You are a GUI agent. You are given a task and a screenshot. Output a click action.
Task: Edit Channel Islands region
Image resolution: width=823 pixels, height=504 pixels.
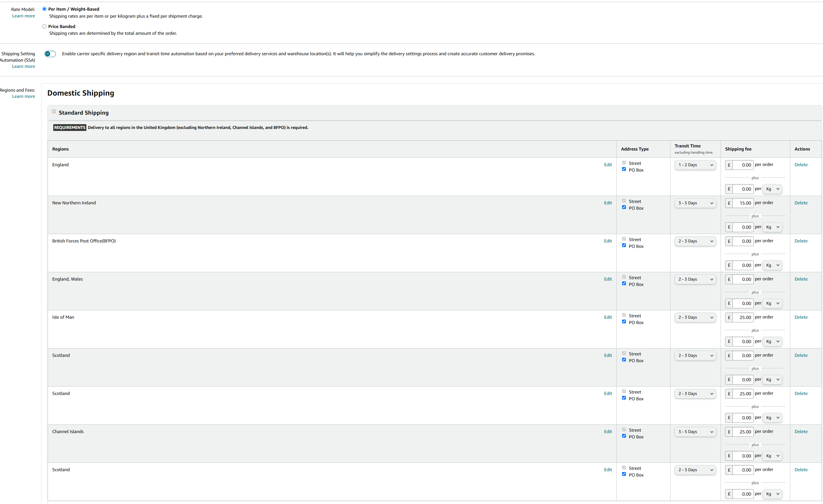tap(608, 431)
